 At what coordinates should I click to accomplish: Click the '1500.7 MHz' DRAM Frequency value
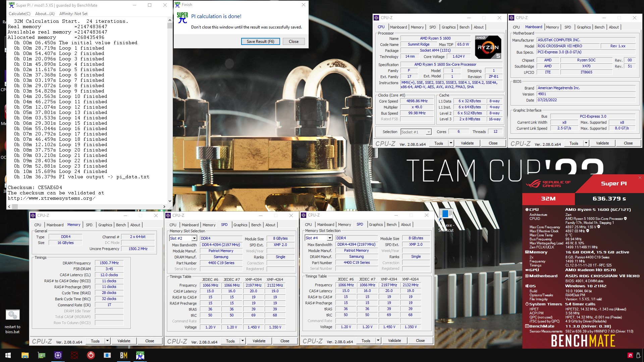[109, 263]
